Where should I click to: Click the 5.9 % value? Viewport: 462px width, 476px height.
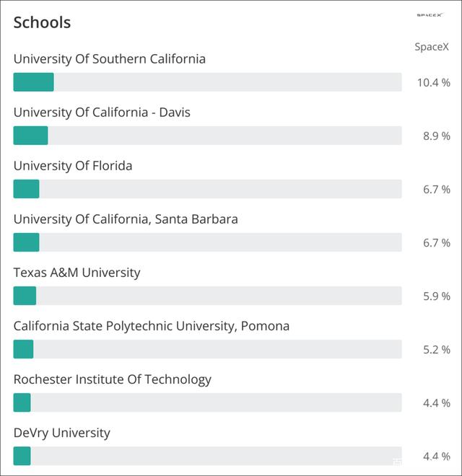tap(436, 296)
